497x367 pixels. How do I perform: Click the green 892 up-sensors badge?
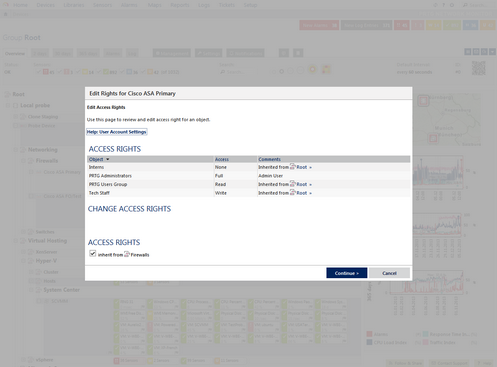click(x=452, y=25)
